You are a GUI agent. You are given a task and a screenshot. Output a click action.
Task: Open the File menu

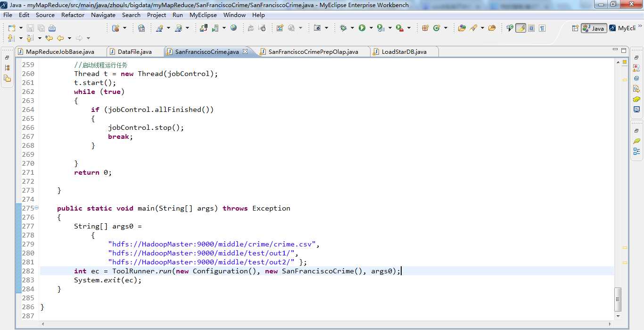(8, 15)
